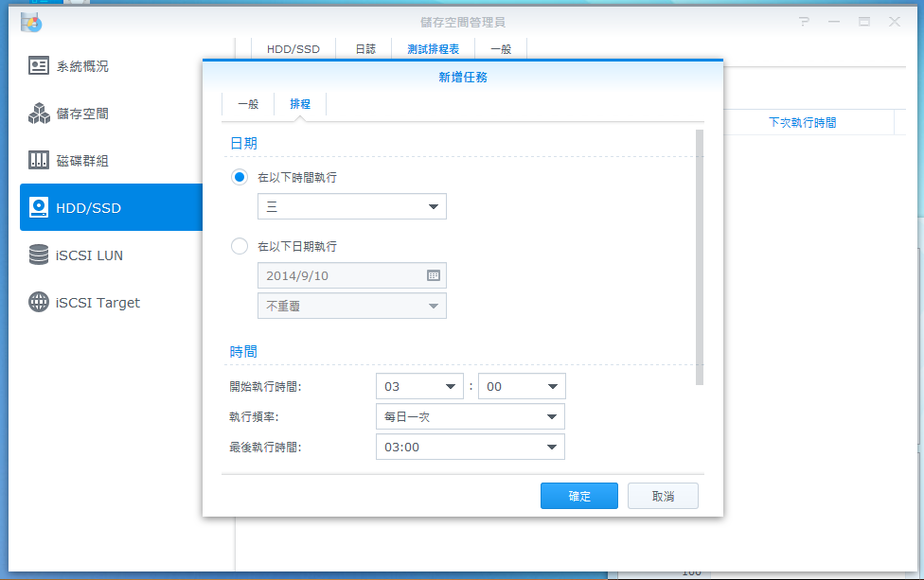Switch to the 一般 tab in the dialog

tap(248, 104)
